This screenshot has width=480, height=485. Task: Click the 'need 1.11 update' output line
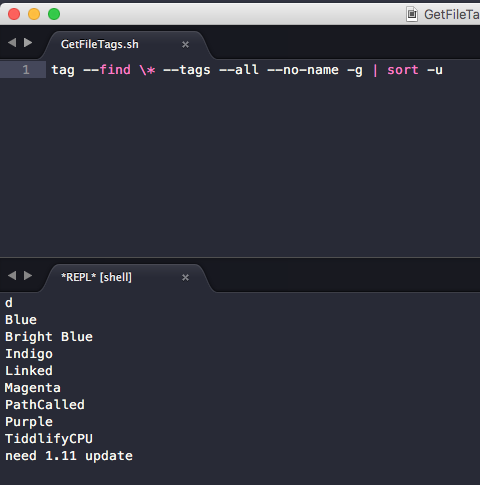tap(69, 456)
